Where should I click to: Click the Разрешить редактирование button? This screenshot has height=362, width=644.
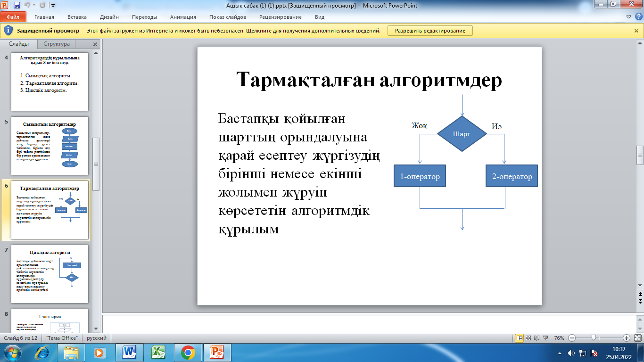click(430, 31)
